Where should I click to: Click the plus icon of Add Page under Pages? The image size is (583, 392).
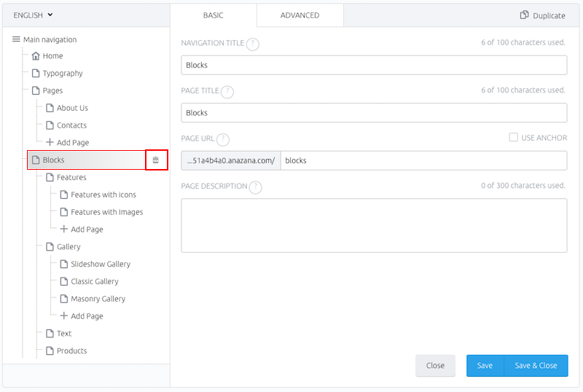50,142
